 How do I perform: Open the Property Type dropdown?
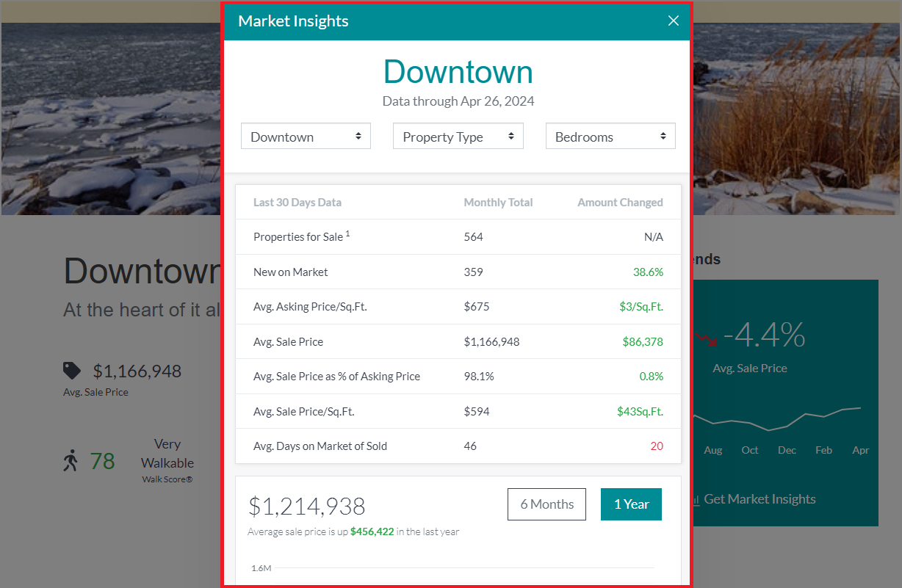coord(458,136)
